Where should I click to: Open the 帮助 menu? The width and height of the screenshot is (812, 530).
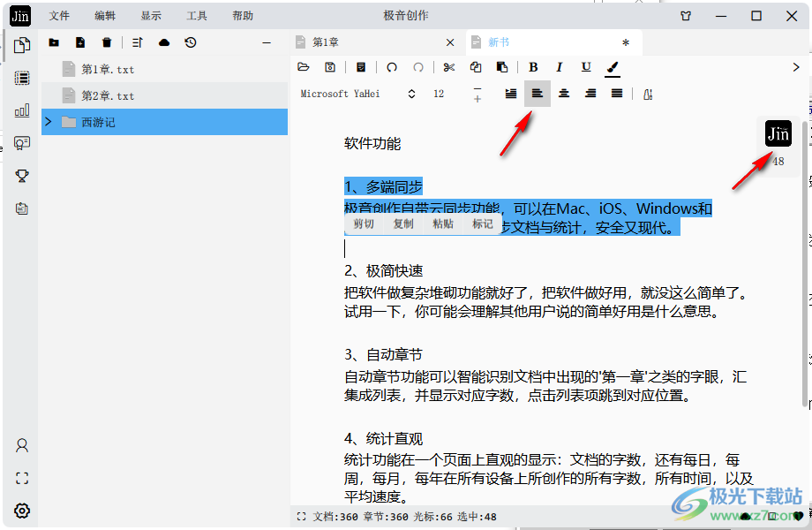(243, 16)
